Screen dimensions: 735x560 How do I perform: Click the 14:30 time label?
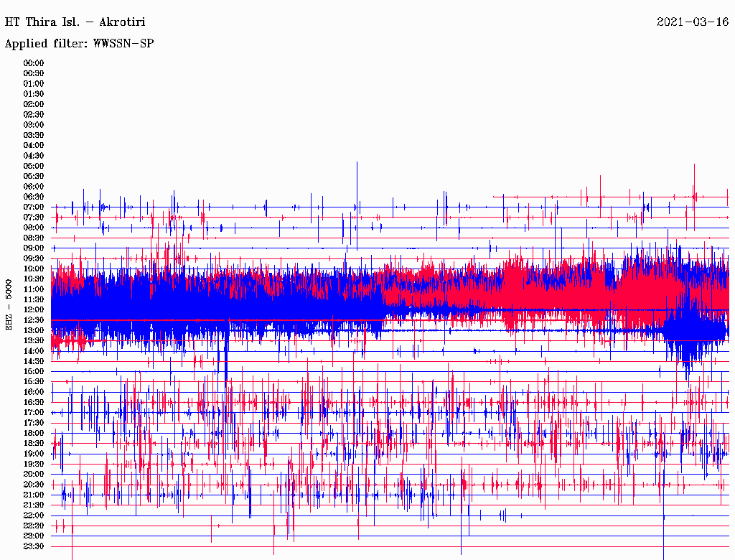(x=34, y=361)
